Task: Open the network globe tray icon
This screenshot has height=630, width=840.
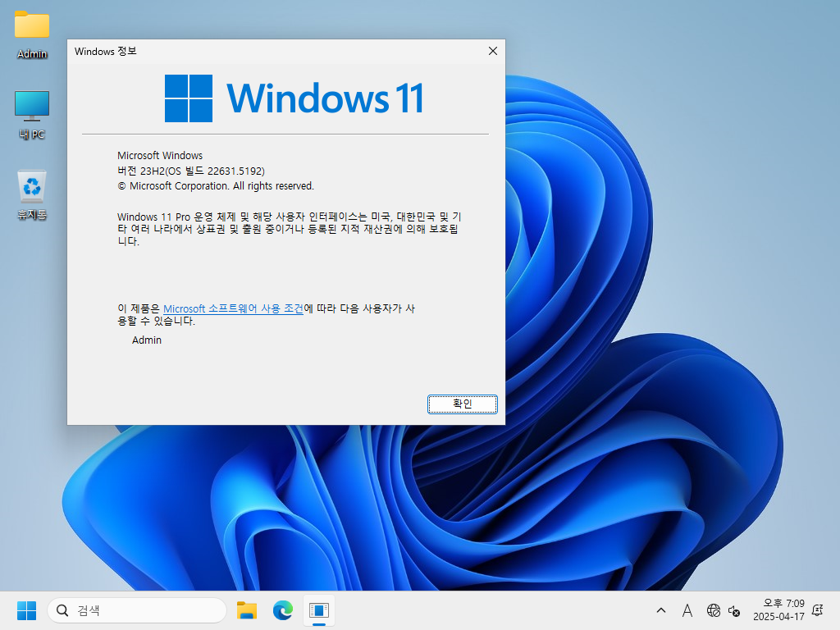Action: 713,610
